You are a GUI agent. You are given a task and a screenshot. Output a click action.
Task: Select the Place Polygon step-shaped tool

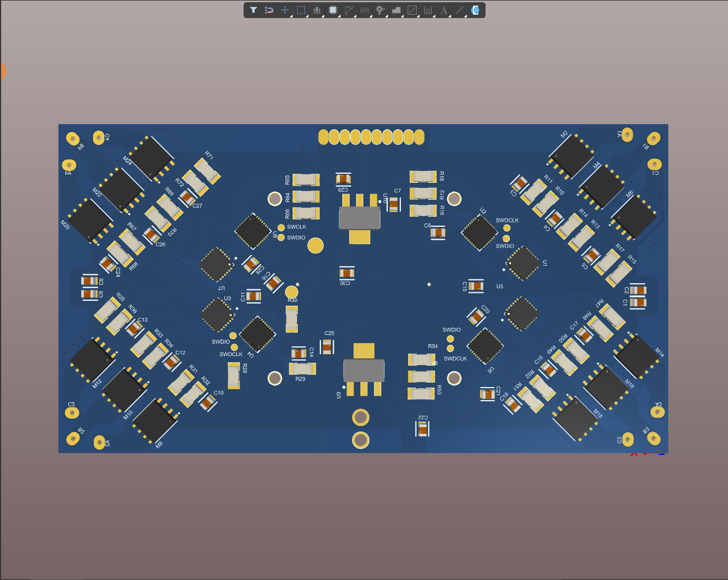[396, 10]
